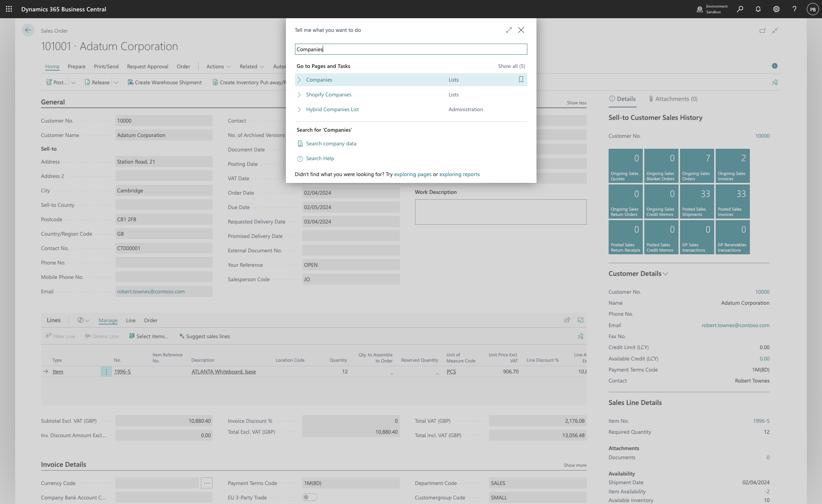Bookmark the Companies search result
The height and width of the screenshot is (504, 822).
521,80
